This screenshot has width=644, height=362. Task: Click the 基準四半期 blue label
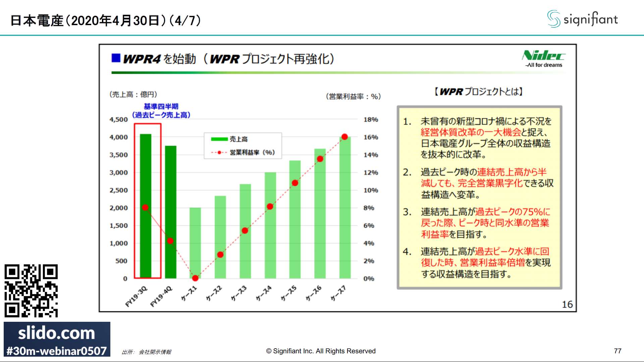(x=161, y=107)
